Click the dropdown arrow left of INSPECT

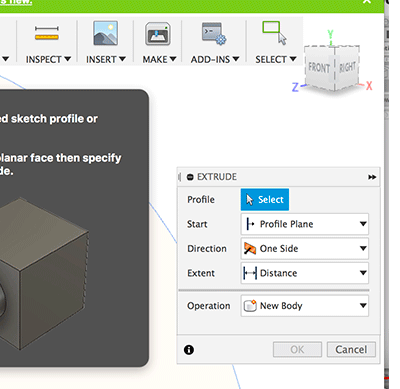[x=5, y=59]
